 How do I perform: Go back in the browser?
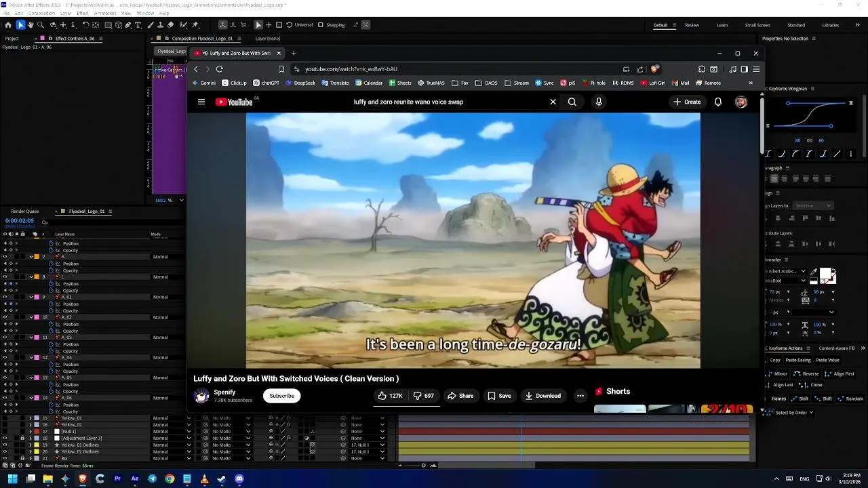coord(196,68)
